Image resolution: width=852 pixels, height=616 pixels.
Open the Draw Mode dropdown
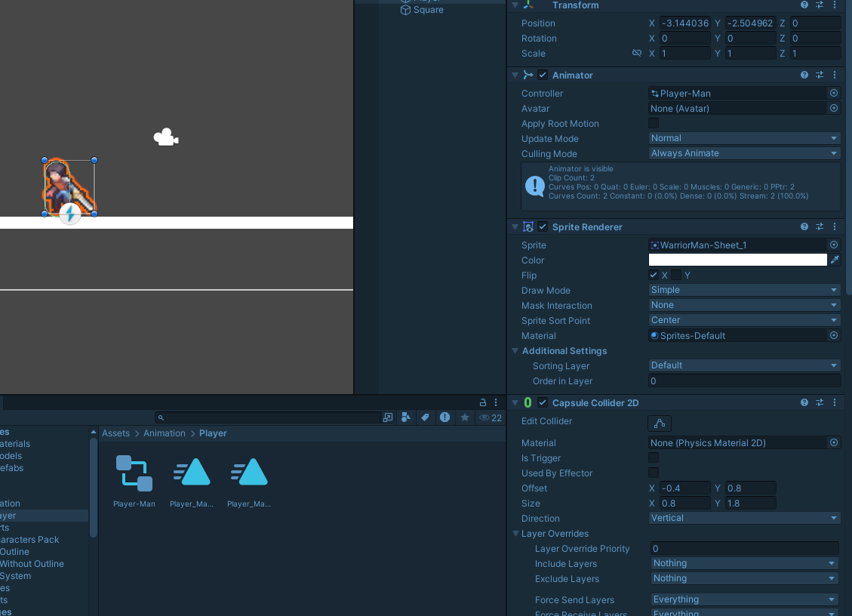(x=744, y=290)
